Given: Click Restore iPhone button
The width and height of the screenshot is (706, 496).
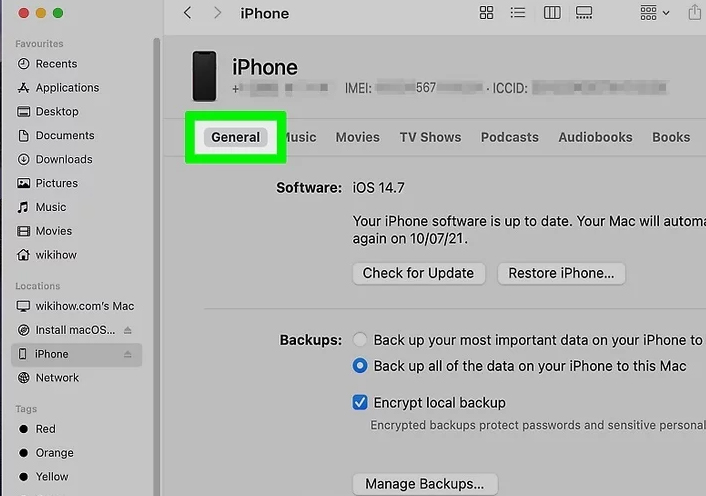Looking at the screenshot, I should 561,273.
